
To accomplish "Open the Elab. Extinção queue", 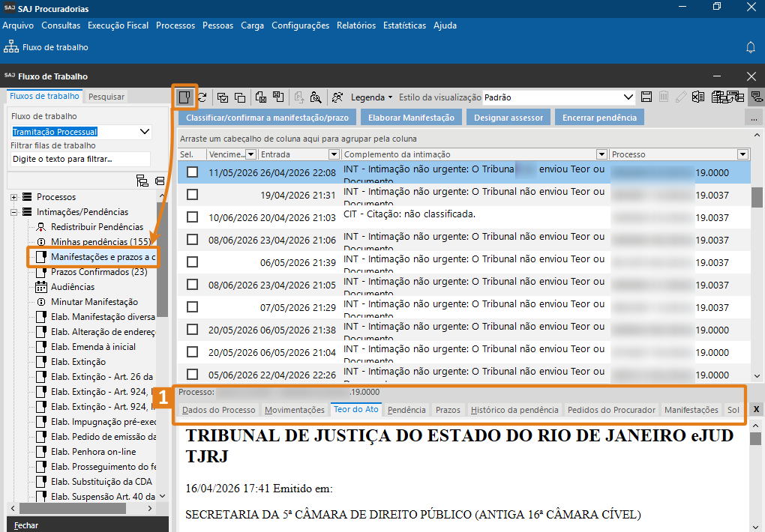I will (78, 362).
